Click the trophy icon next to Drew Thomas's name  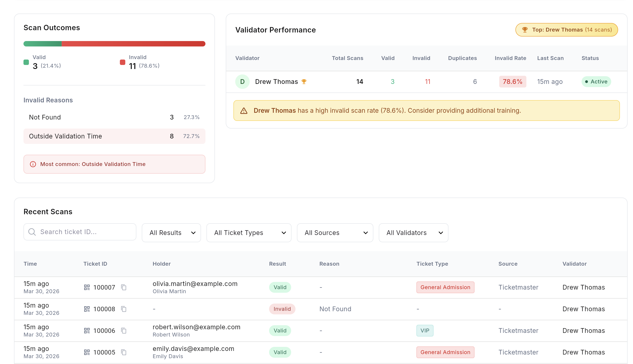(x=304, y=81)
